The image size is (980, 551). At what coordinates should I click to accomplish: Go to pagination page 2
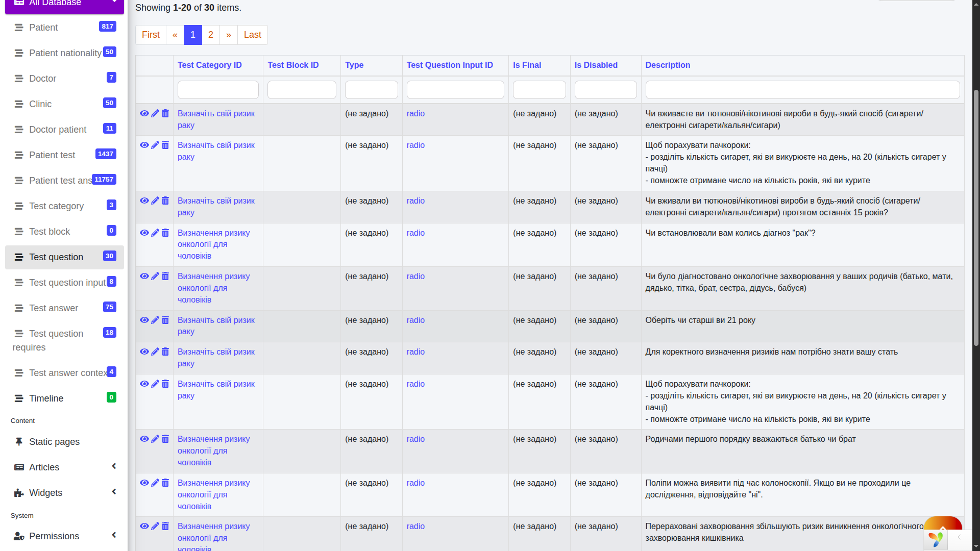point(210,35)
